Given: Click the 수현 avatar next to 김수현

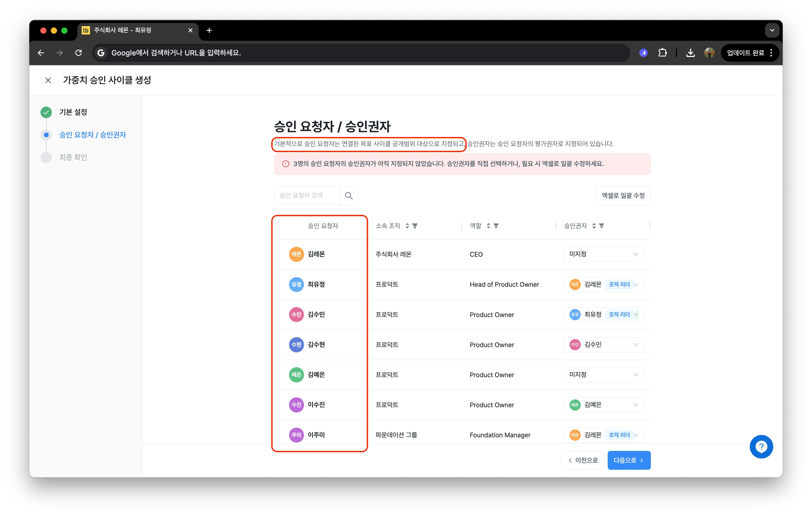Looking at the screenshot, I should [296, 345].
